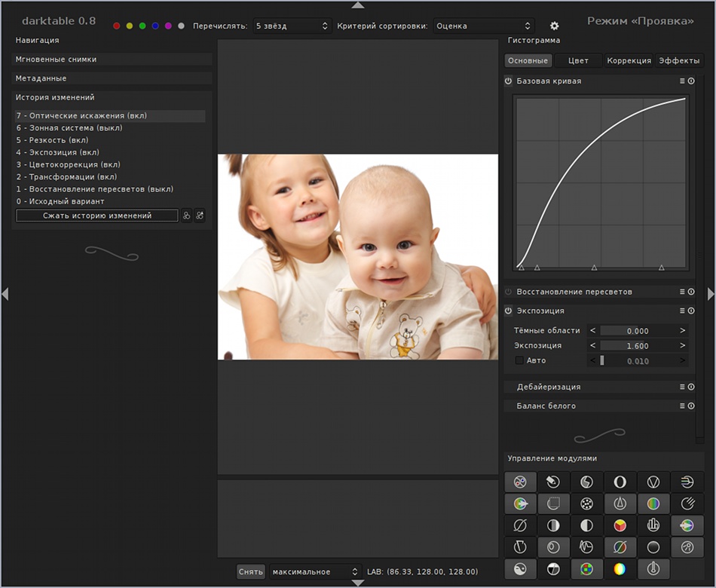
Task: Switch to the Основные tab
Action: 528,60
